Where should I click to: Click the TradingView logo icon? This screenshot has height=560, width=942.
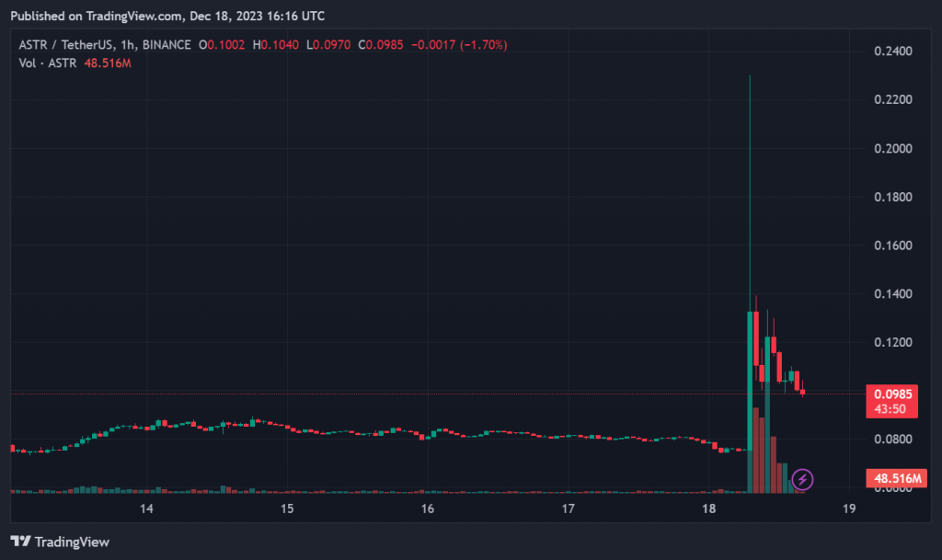click(x=22, y=542)
